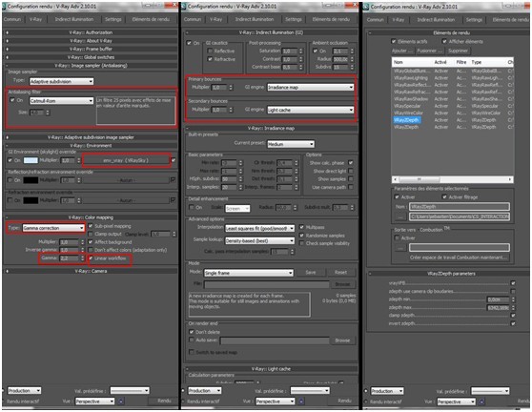The width and height of the screenshot is (532, 412).
Task: Toggle the view lock icon in middle window
Action: 301,402
